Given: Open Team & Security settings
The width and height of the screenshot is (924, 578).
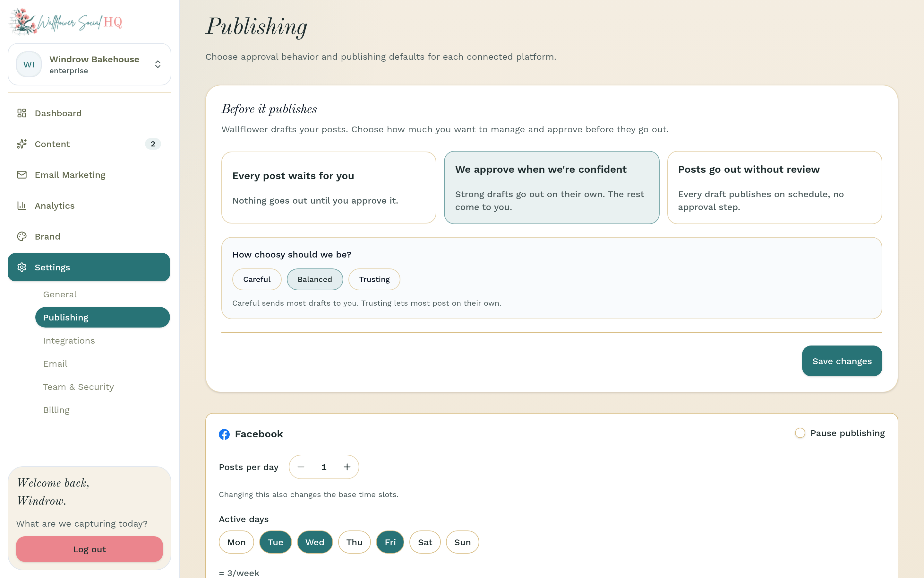Looking at the screenshot, I should 102,387.
